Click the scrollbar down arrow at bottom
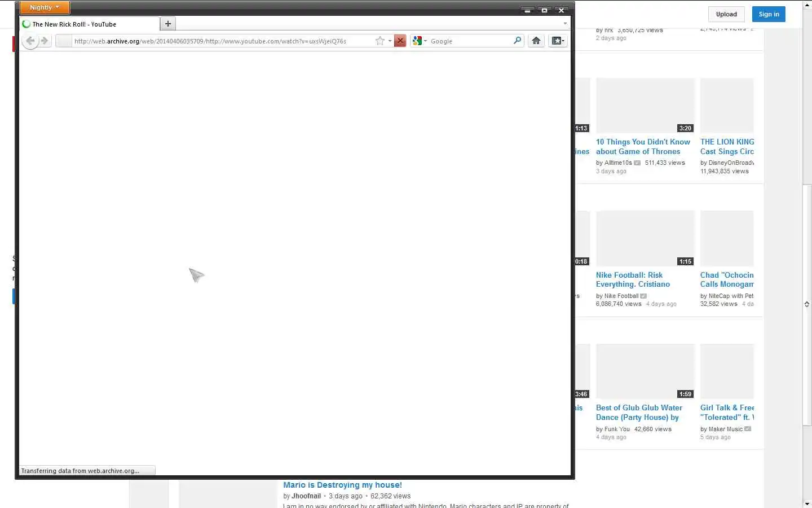Viewport: 812px width, 508px height. [807, 503]
